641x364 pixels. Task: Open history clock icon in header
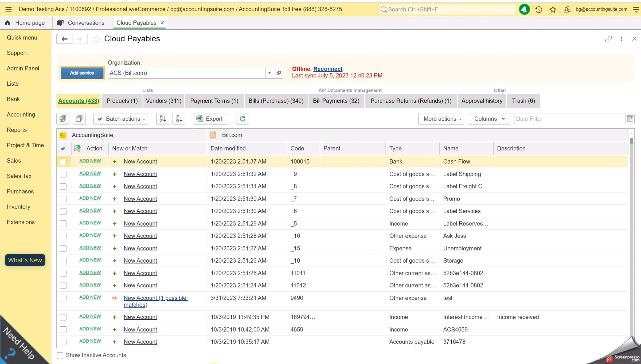[538, 10]
